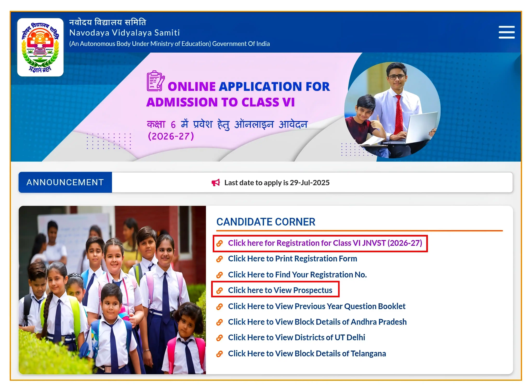Open the hamburger menu in header
This screenshot has width=532, height=392.
pyautogui.click(x=506, y=32)
